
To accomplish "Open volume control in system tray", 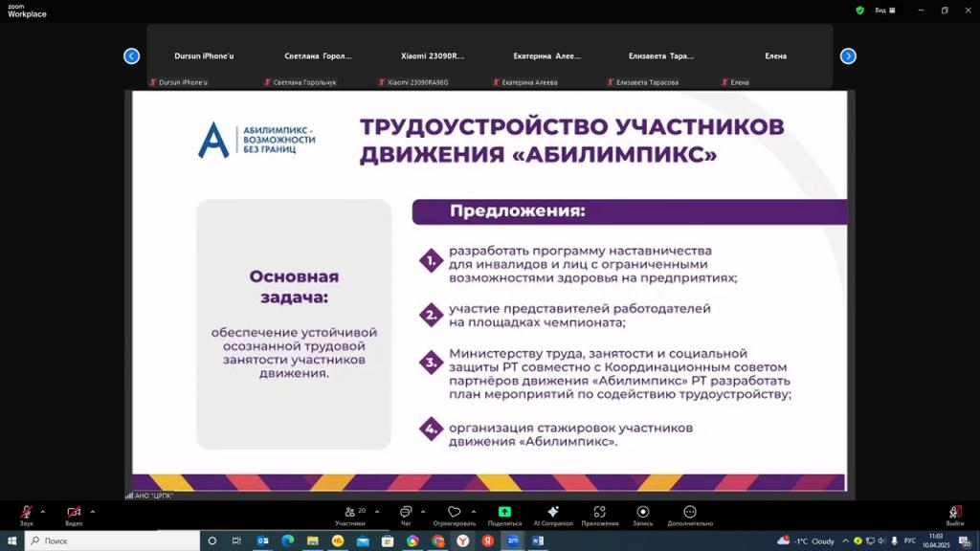I will click(x=881, y=541).
